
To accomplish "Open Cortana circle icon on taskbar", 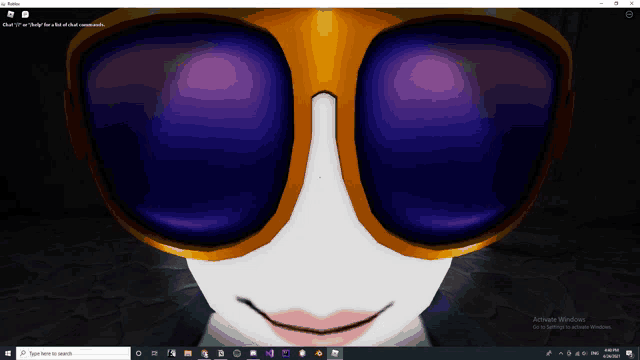I will (x=139, y=353).
